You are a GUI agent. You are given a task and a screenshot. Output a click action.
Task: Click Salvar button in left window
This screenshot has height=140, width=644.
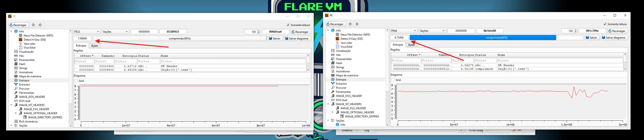tap(274, 39)
